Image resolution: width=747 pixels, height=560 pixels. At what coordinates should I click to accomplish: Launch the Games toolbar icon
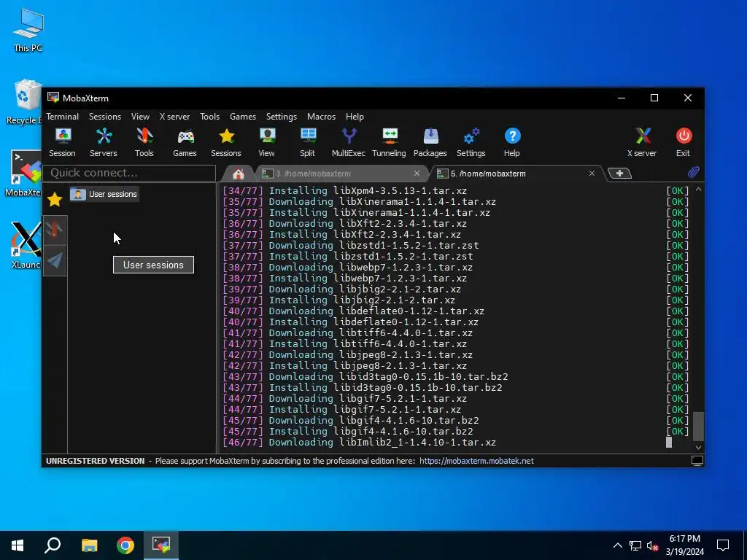coord(185,142)
